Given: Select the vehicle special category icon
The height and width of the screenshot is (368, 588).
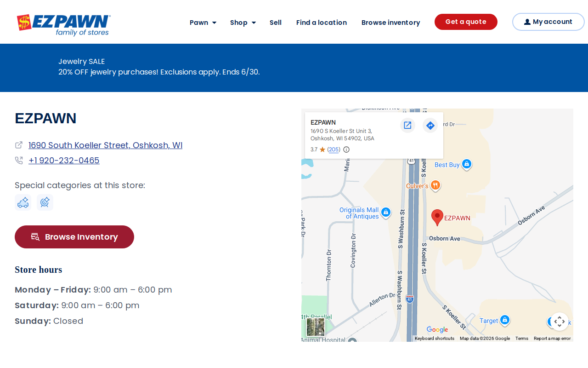Looking at the screenshot, I should pos(23,202).
